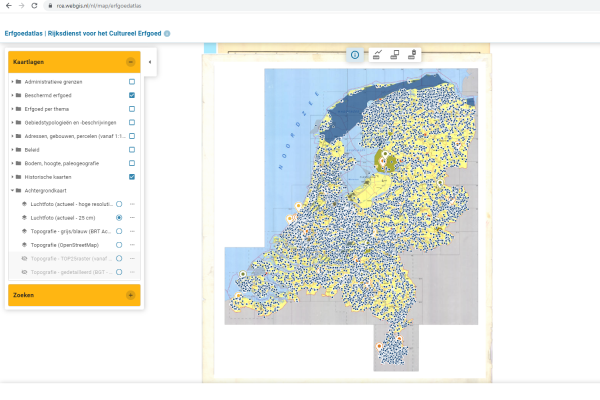Expand the Erfgoed per thema folder

coord(12,108)
